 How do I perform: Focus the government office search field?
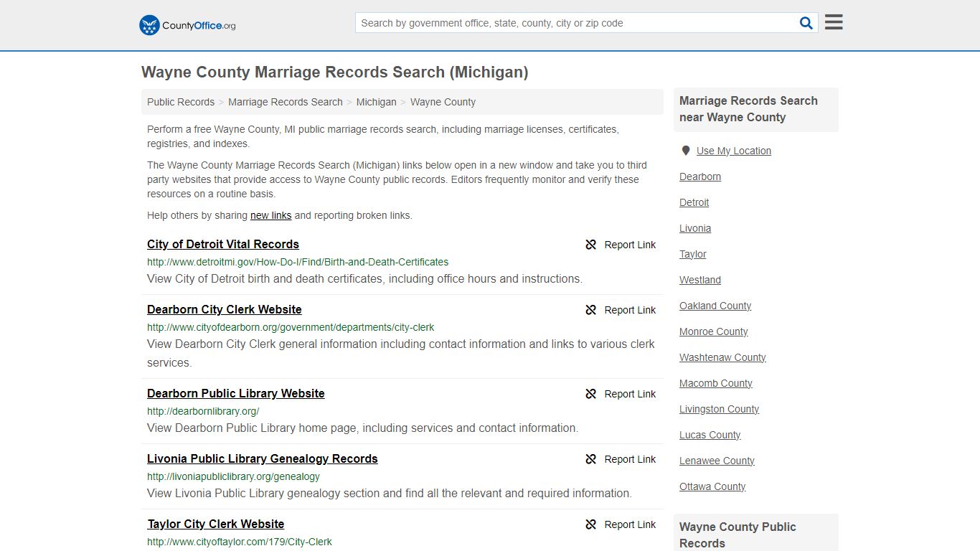pos(576,23)
